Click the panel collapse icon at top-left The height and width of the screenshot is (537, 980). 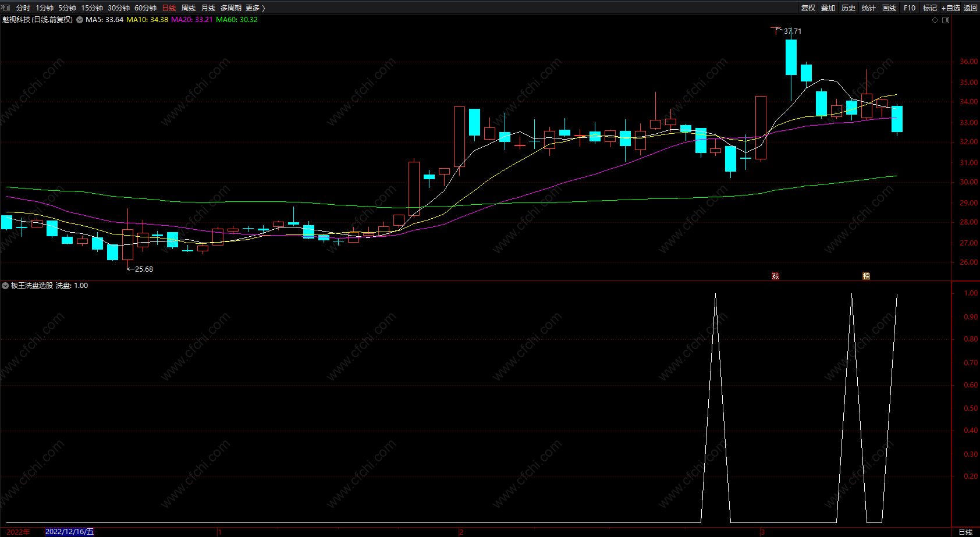[6, 8]
